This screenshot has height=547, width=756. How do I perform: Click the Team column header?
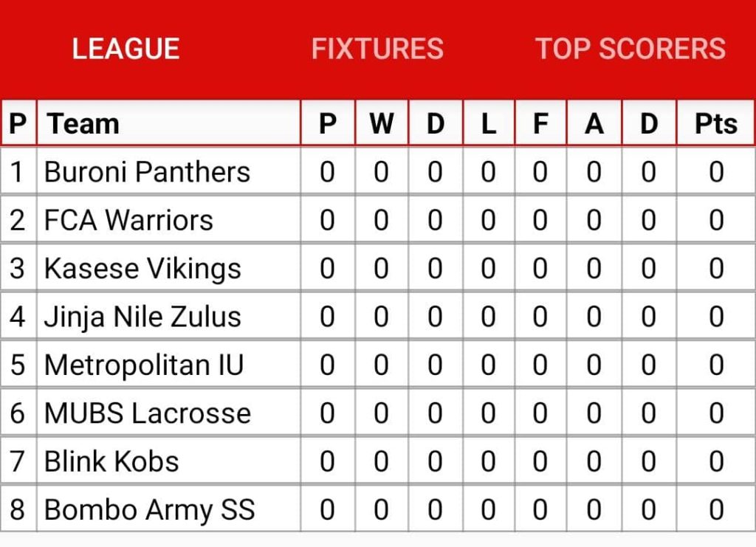coord(83,124)
